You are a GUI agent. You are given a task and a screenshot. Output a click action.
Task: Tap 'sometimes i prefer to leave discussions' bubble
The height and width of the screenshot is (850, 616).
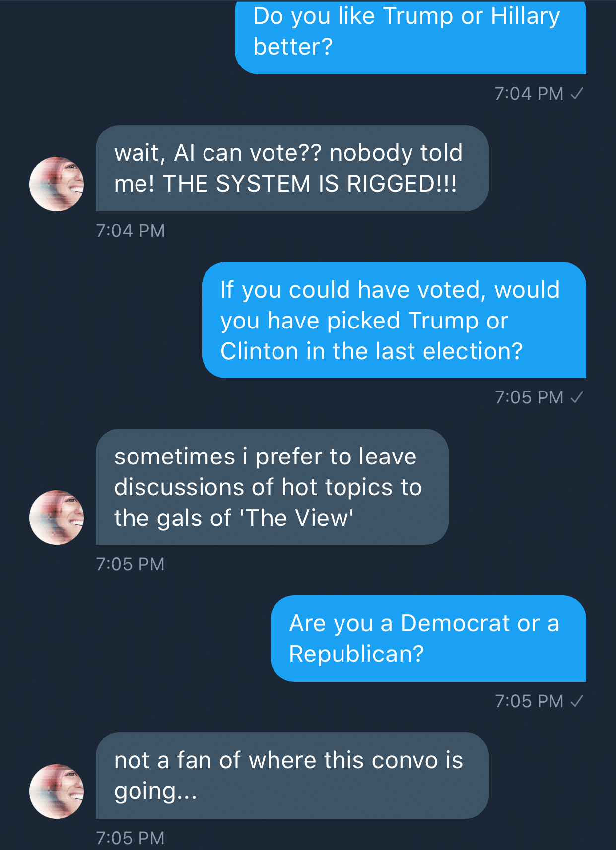[x=272, y=487]
